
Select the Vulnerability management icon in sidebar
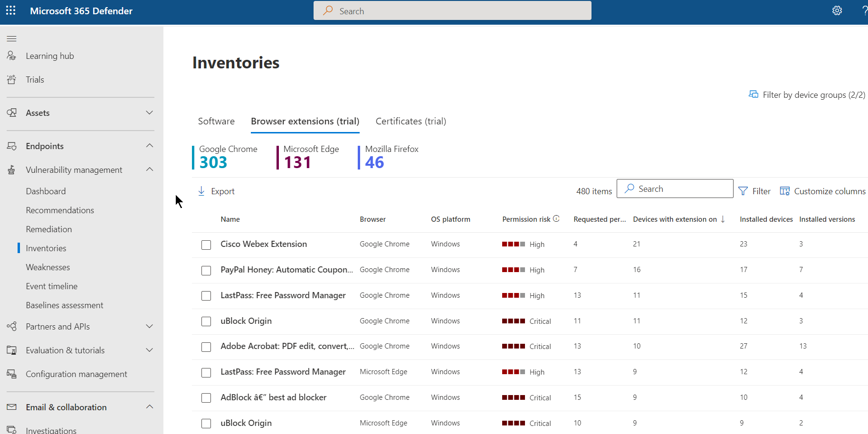11,170
